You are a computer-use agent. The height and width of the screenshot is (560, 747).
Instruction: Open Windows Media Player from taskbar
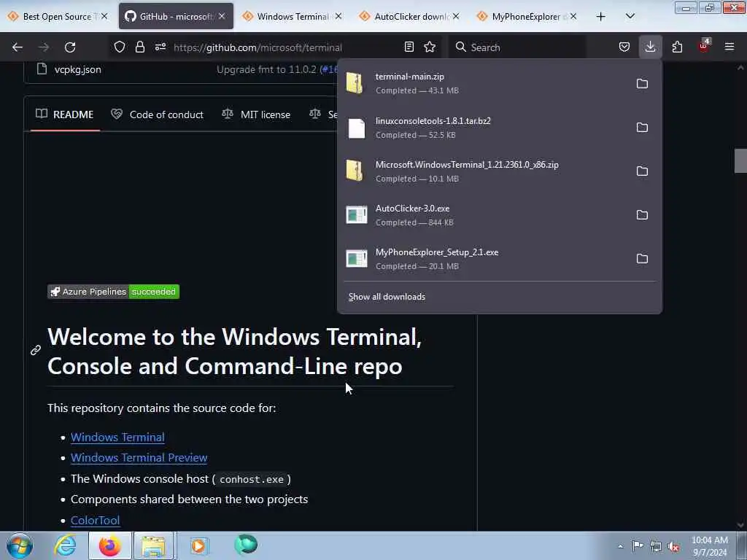coord(198,545)
